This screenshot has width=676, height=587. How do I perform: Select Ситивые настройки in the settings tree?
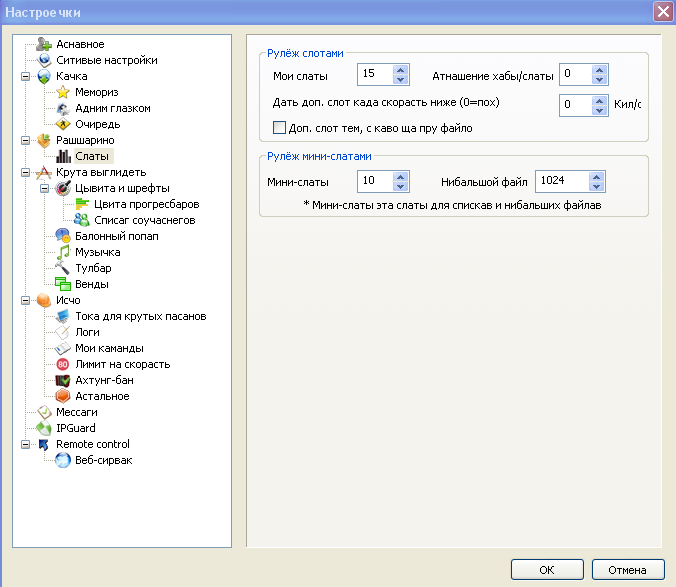tap(92, 60)
